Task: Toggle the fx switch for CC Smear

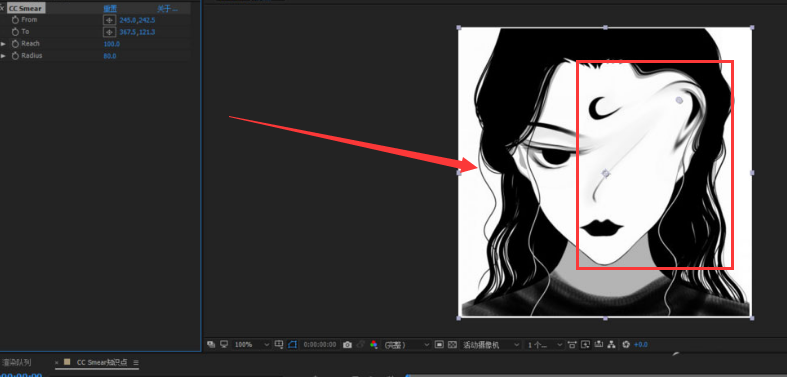Action: 2,8
